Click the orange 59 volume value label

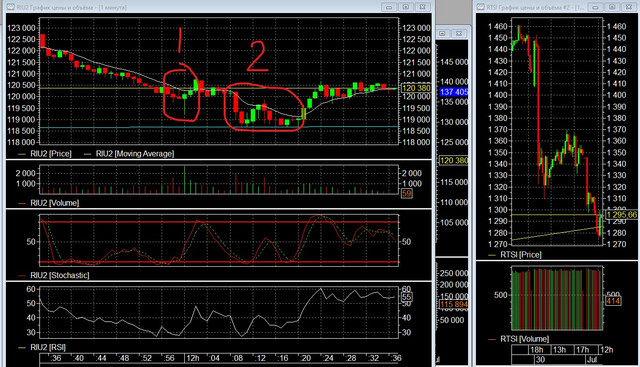point(407,194)
